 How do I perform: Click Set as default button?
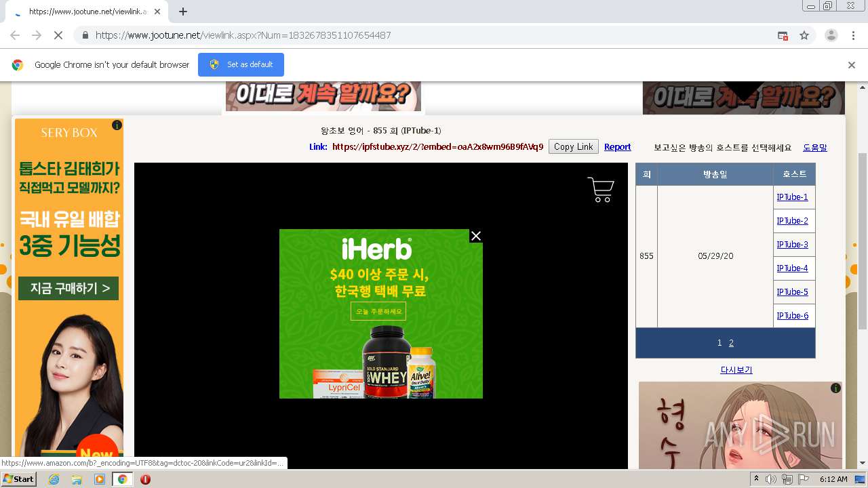[241, 64]
